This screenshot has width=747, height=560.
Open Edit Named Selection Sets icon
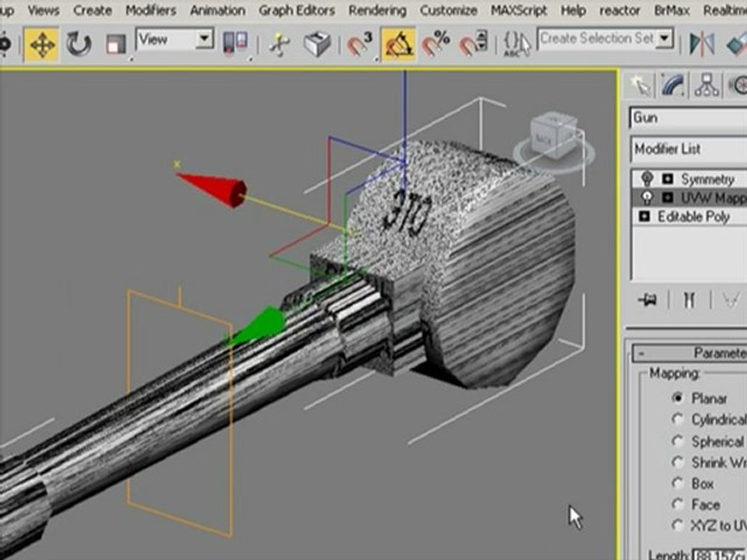point(517,45)
